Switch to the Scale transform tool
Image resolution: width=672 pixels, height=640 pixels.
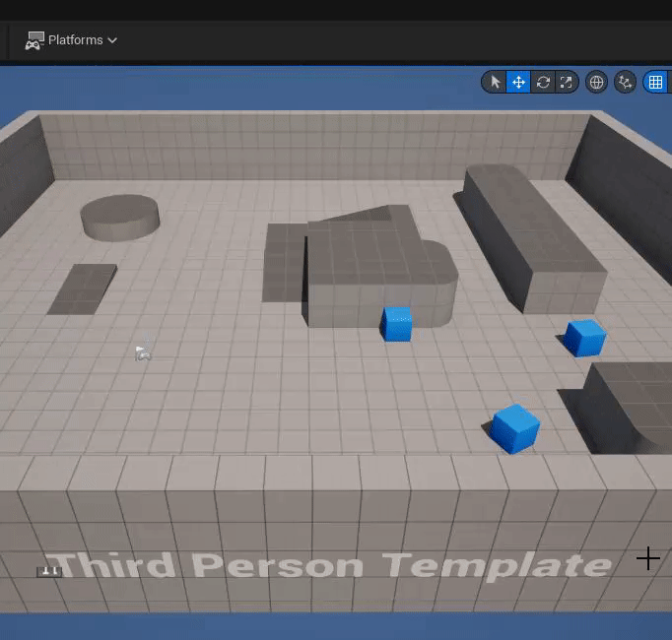(x=567, y=82)
